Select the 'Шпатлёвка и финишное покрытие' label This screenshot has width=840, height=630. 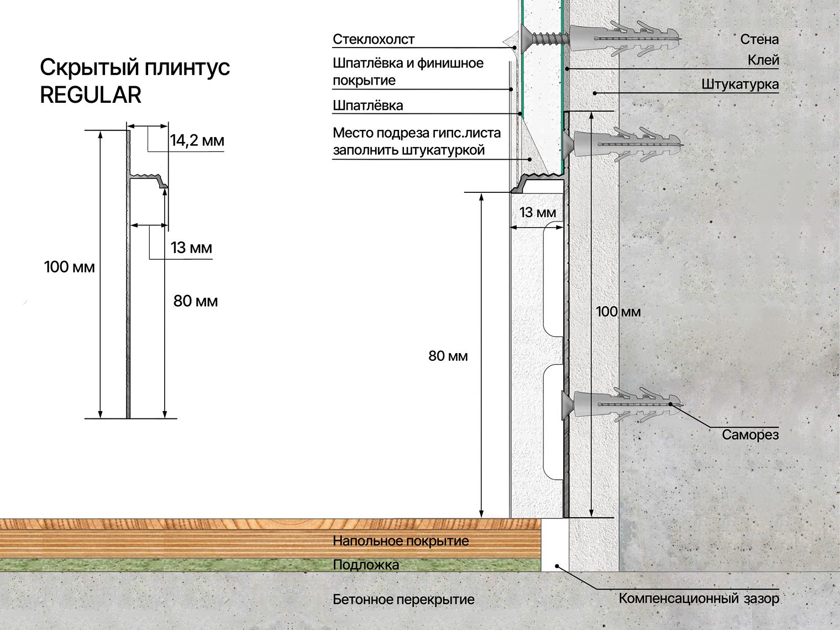pyautogui.click(x=407, y=71)
